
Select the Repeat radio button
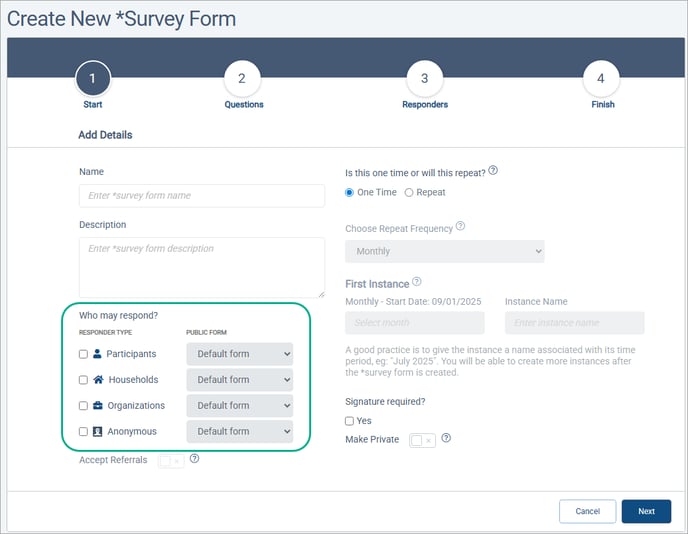(x=408, y=192)
